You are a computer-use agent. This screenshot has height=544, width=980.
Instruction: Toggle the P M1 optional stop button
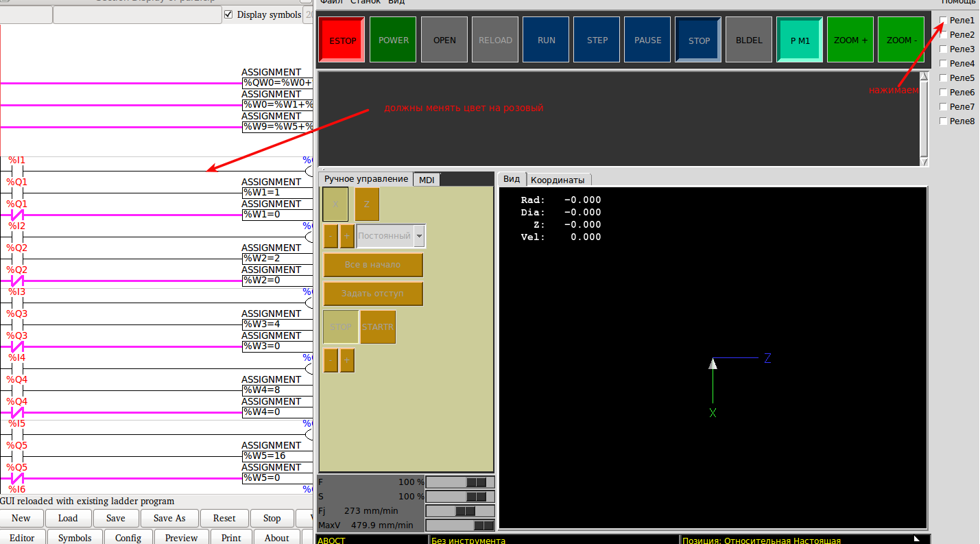(x=800, y=40)
